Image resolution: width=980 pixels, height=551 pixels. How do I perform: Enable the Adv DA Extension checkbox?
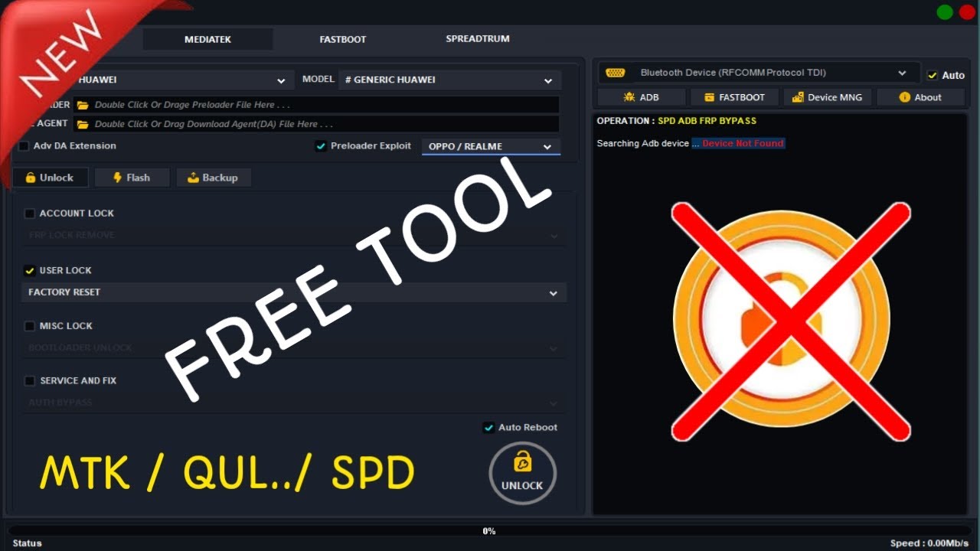coord(24,145)
